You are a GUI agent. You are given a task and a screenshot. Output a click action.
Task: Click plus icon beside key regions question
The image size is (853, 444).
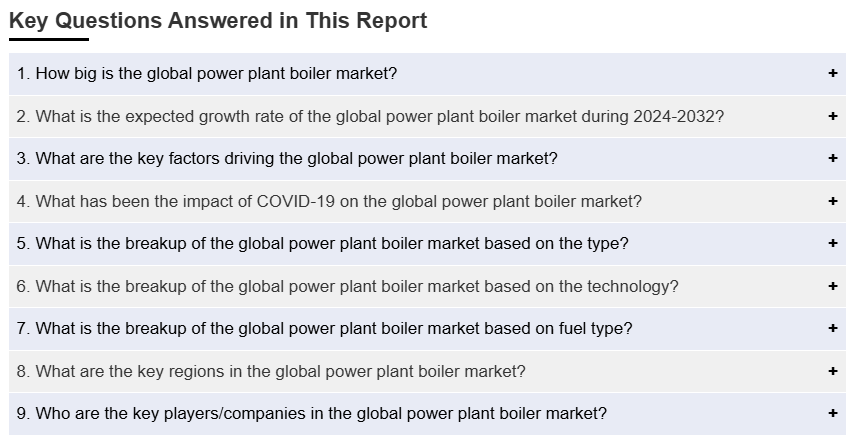(832, 371)
